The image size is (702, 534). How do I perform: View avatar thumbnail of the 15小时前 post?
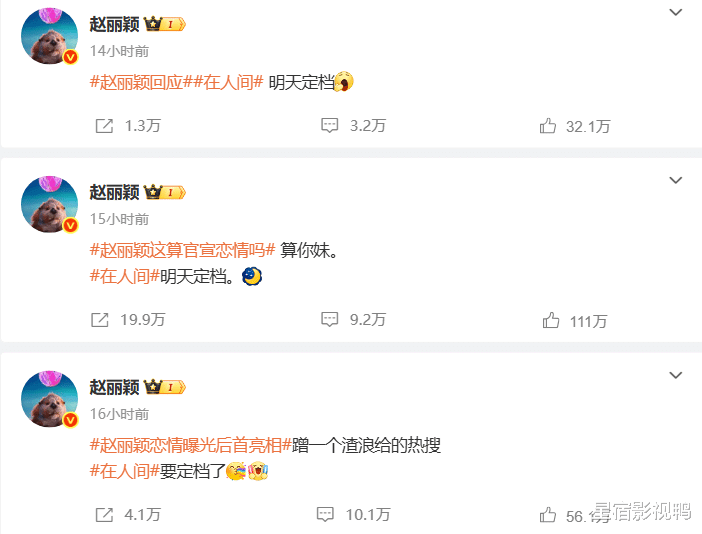[50, 204]
